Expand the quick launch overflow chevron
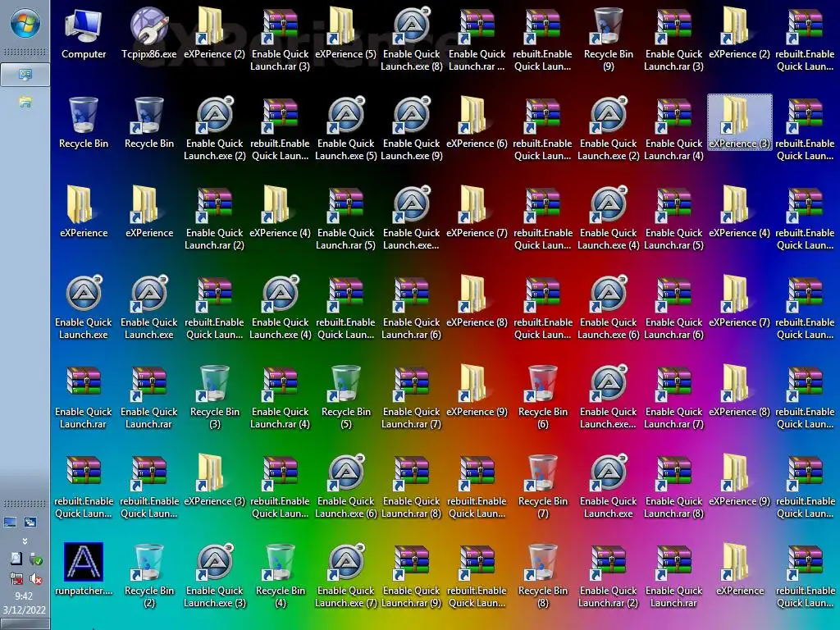Screen dimensions: 840x630 (x=25, y=541)
